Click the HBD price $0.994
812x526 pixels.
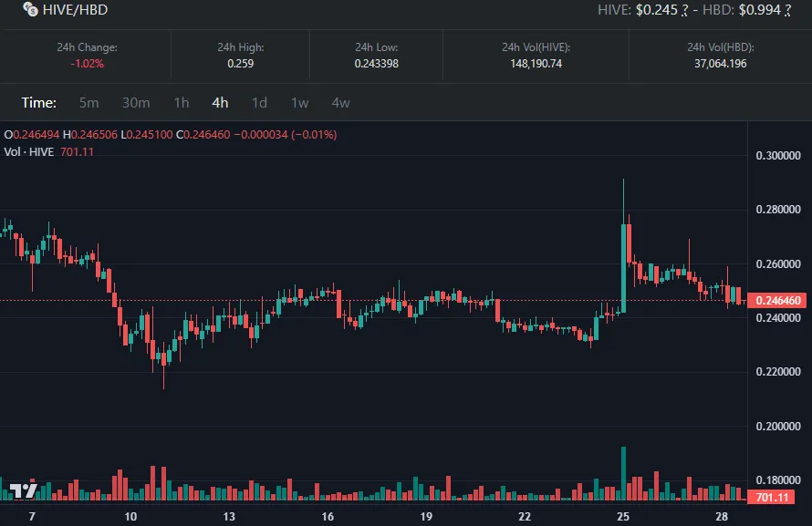click(x=760, y=10)
